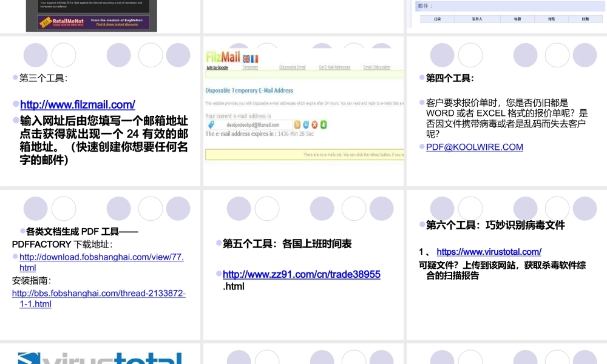Viewport: 607px width, 364px height.
Task: Click the 发件人 column header
Action: coord(477,19)
